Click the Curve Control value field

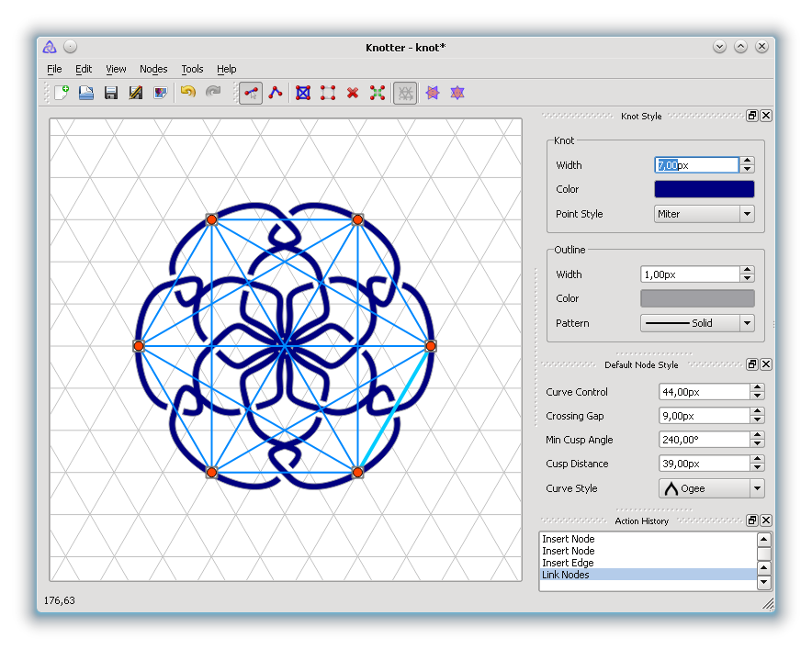pyautogui.click(x=705, y=392)
